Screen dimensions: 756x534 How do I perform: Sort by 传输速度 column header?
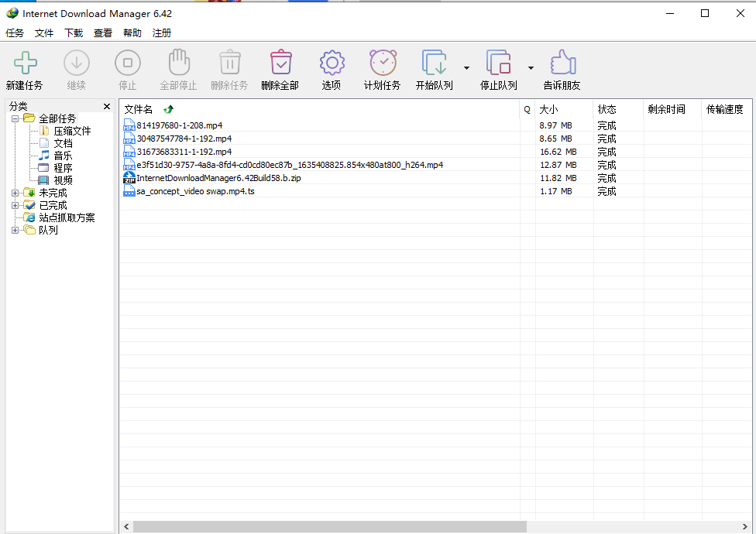coord(727,109)
